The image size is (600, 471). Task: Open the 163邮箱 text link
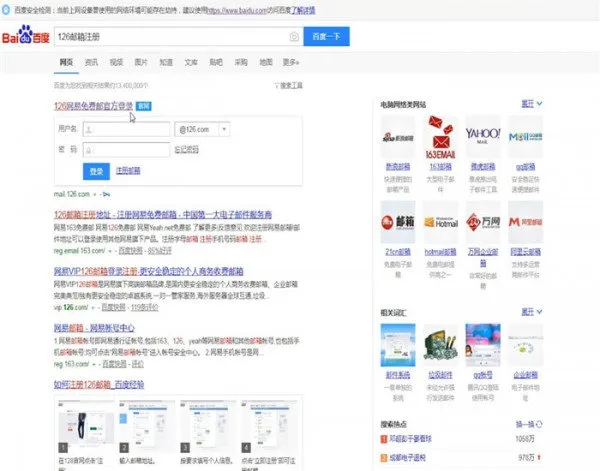[x=440, y=167]
